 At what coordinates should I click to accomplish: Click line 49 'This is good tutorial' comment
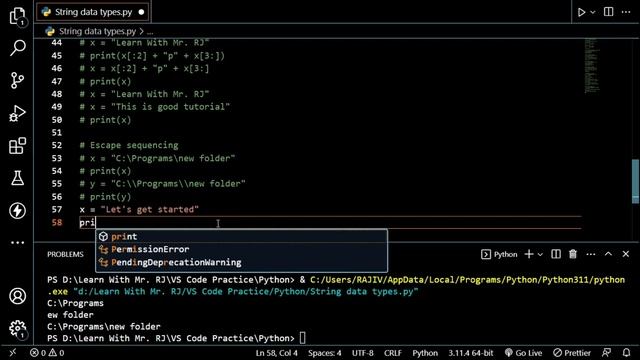pyautogui.click(x=154, y=107)
